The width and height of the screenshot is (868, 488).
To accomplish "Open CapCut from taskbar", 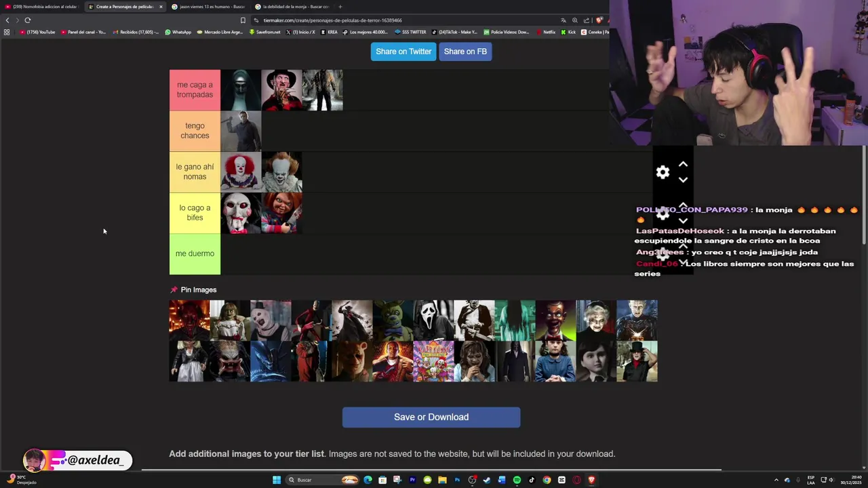I will (x=561, y=480).
